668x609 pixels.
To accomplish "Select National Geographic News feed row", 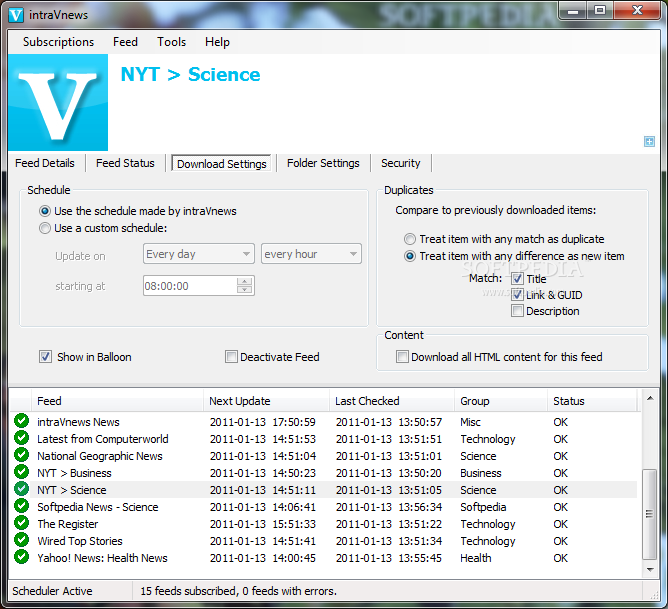I will 323,456.
